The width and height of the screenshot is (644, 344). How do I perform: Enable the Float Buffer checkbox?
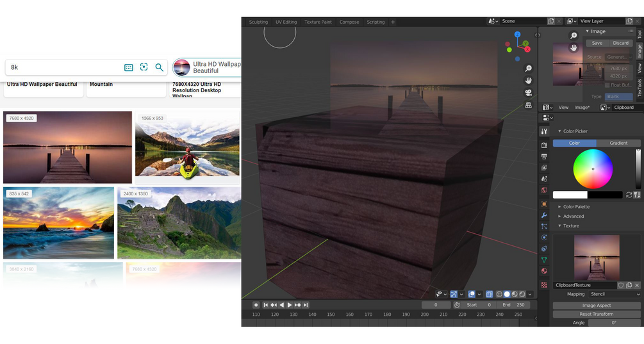(x=607, y=85)
